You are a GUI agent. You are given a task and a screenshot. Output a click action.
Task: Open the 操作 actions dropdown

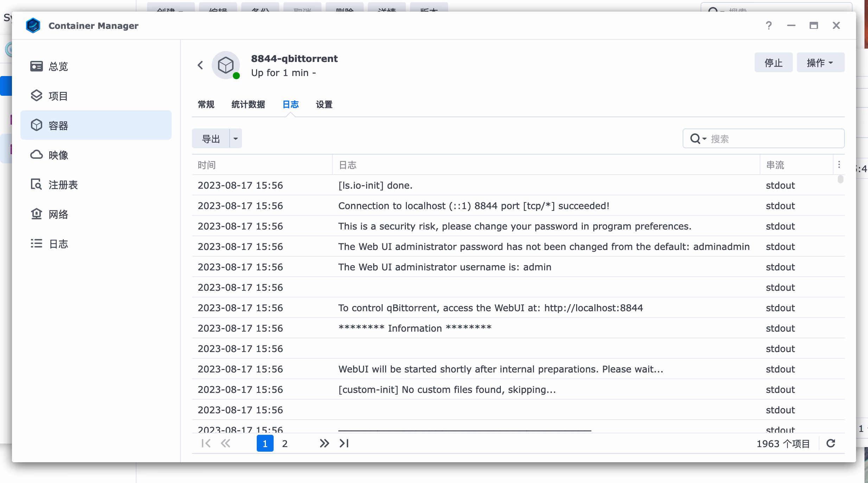pos(820,63)
